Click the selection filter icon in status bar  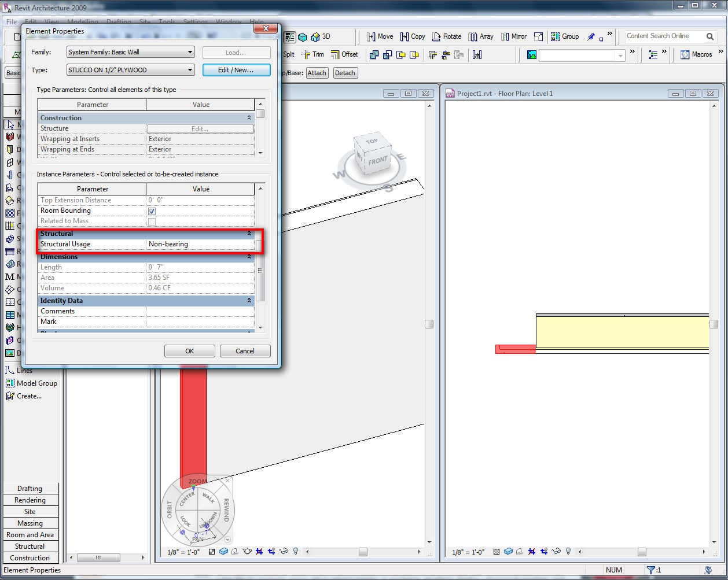[650, 570]
